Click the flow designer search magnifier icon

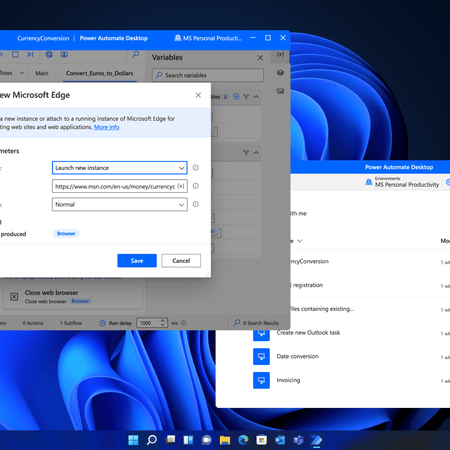pyautogui.click(x=135, y=54)
